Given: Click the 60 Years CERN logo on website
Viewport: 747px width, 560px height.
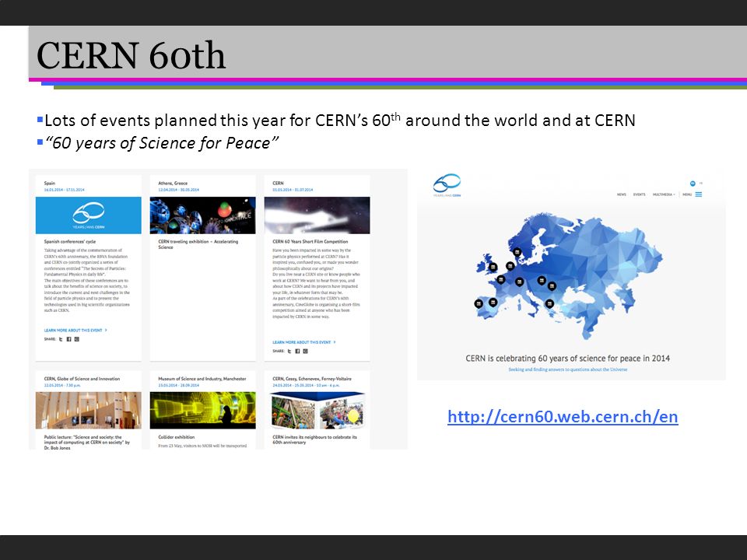Looking at the screenshot, I should coord(447,186).
